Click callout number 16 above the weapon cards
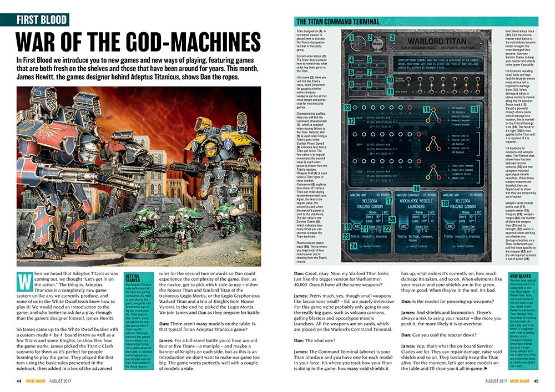This screenshot has height=392, width=555. (416, 189)
